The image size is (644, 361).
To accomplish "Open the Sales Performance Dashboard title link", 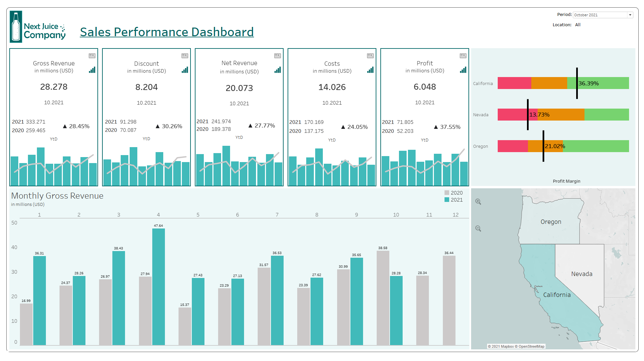I will [167, 32].
